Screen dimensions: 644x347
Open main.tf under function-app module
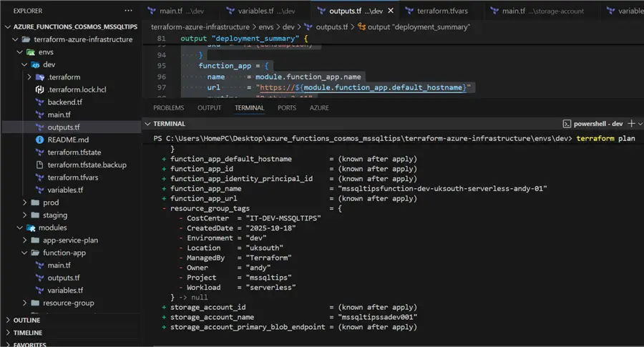[59, 265]
